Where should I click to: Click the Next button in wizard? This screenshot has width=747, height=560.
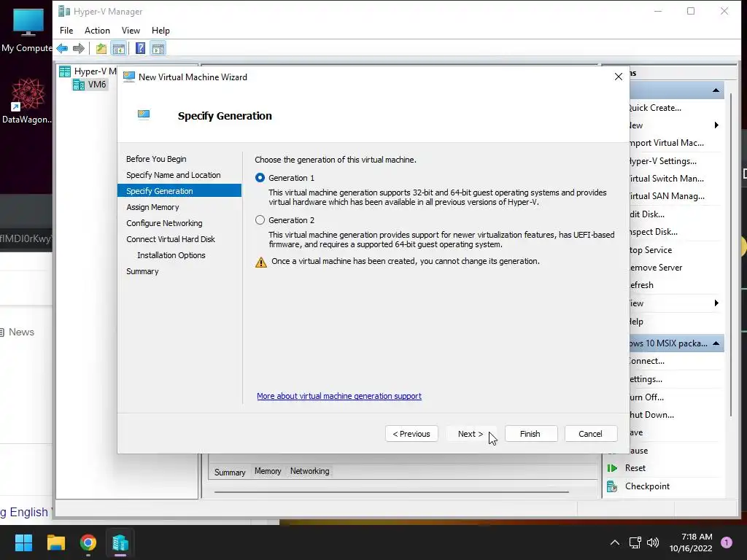point(471,434)
